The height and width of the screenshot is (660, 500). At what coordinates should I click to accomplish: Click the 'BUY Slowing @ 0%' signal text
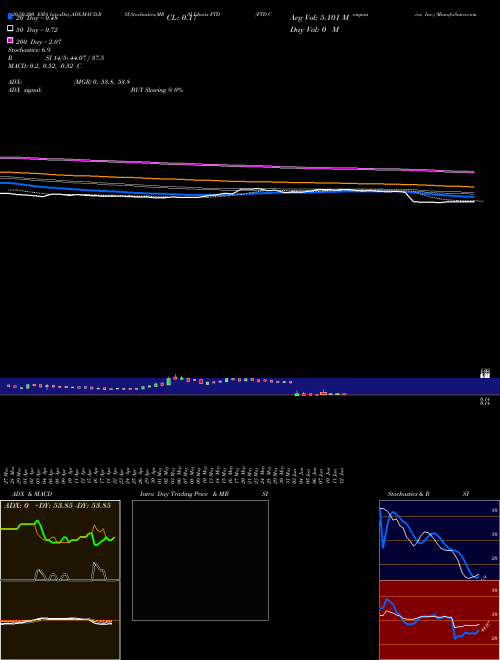tap(157, 90)
